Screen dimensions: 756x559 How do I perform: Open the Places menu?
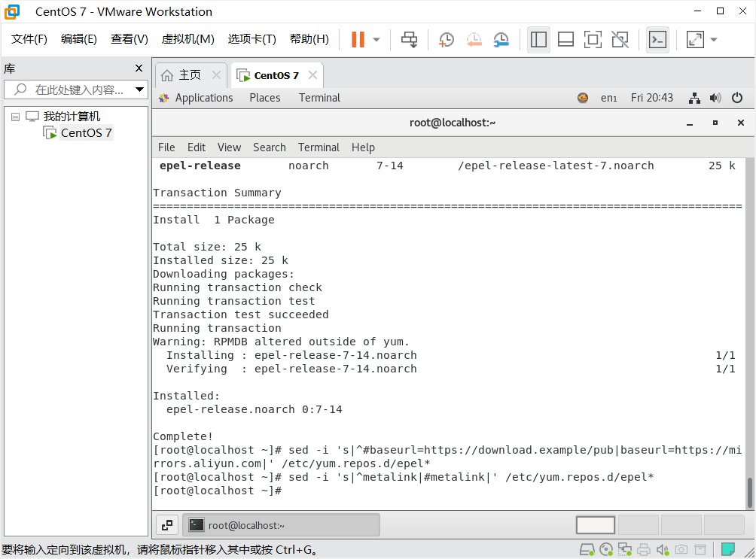265,98
